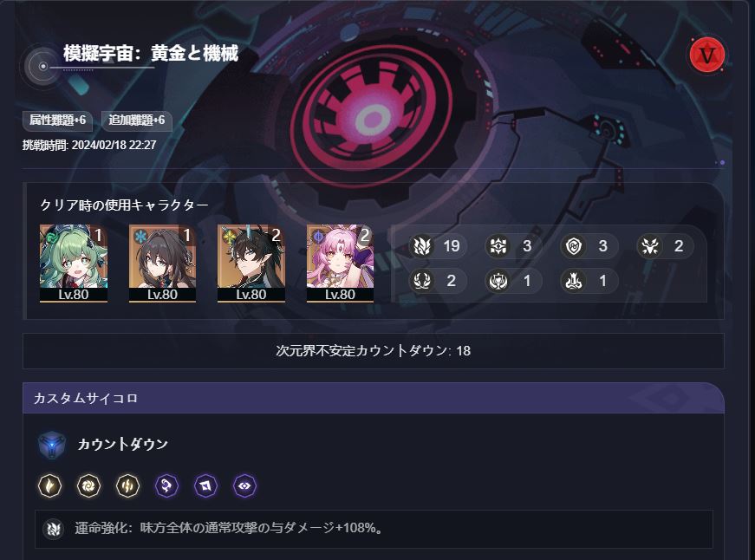The height and width of the screenshot is (560, 755).
Task: Select the purple eye dice face
Action: coord(244,485)
